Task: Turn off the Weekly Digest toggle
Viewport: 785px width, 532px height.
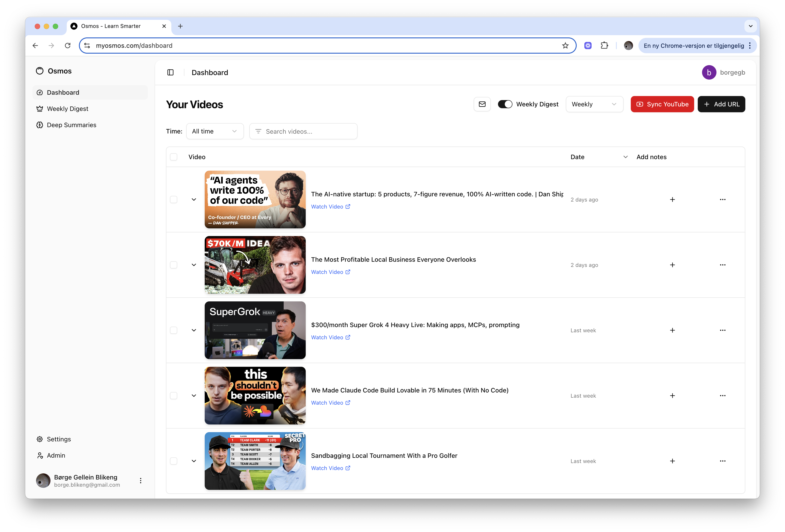Action: click(x=505, y=104)
